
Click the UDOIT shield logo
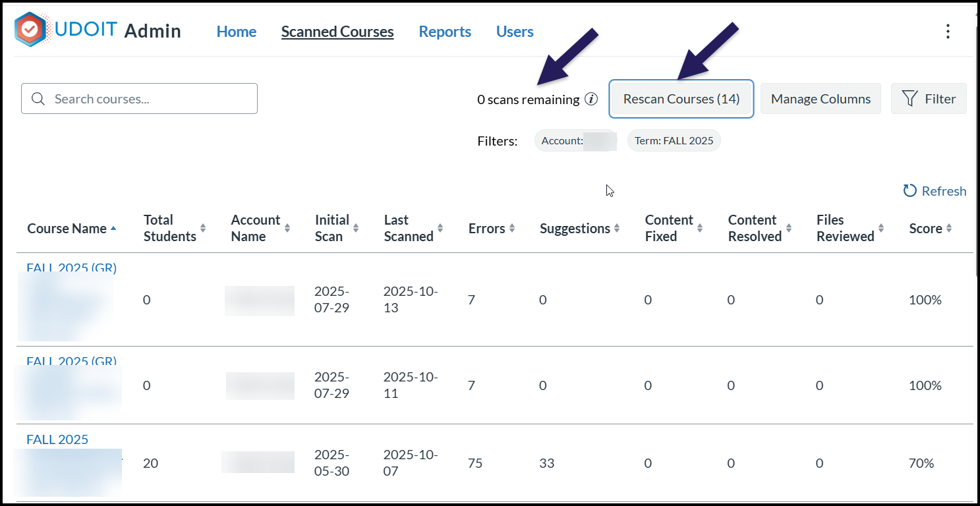click(x=29, y=29)
